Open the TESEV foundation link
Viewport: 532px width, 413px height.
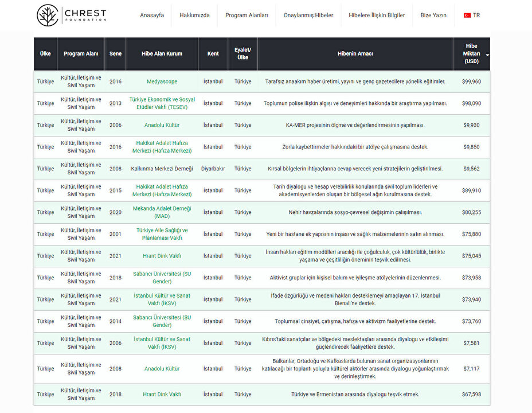[x=162, y=103]
